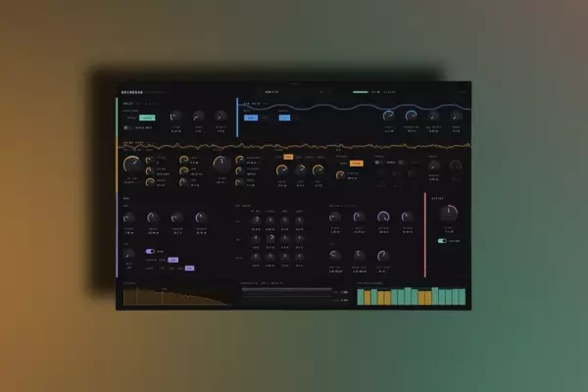588x392 pixels.
Task: Click the top-left knob of the modulation matrix grid
Action: coord(256,220)
